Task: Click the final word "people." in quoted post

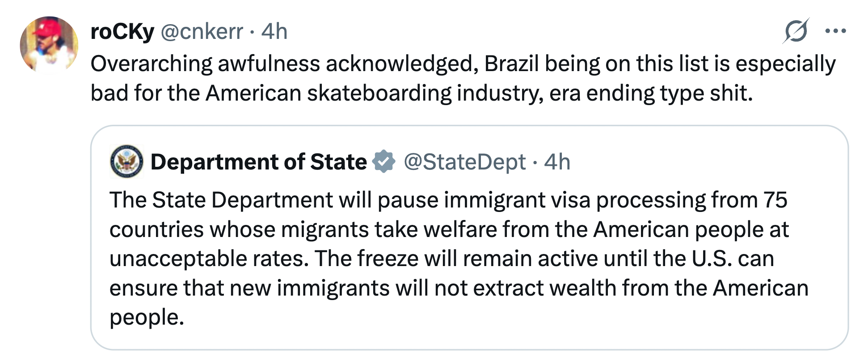Action: [x=147, y=317]
